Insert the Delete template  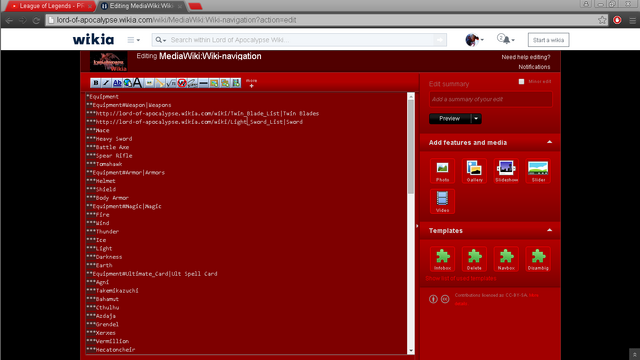pyautogui.click(x=474, y=259)
